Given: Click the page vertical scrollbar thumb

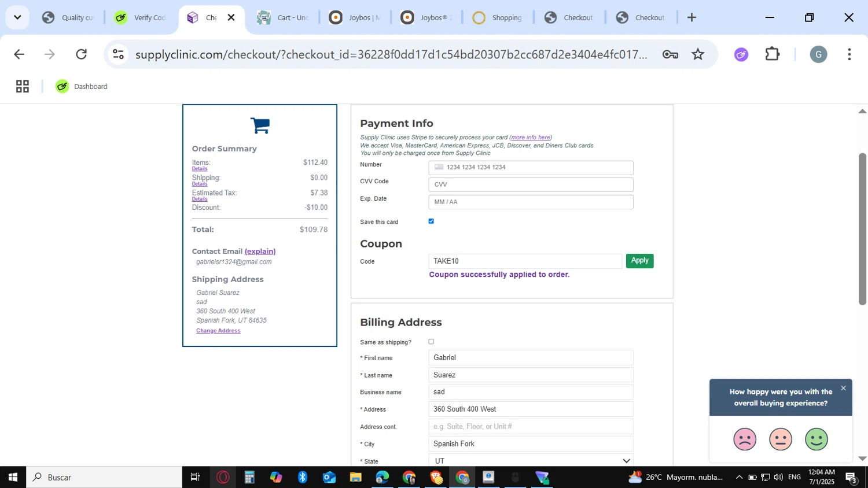Looking at the screenshot, I should point(862,229).
